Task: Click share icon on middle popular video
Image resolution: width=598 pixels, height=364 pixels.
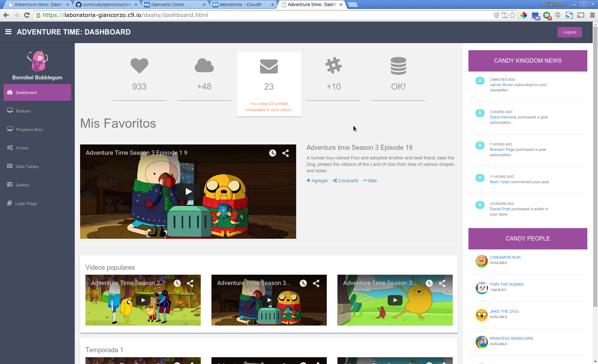Action: point(316,283)
